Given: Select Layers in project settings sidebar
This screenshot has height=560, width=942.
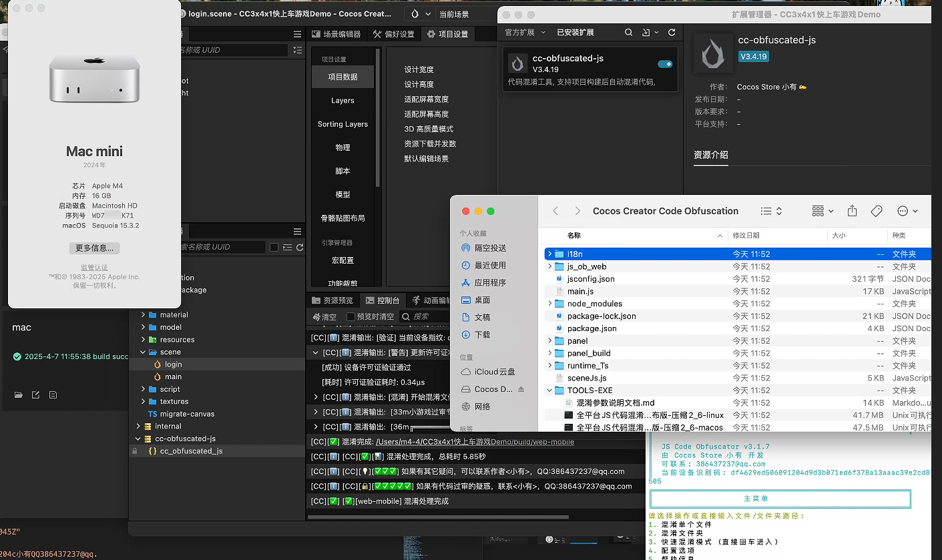Looking at the screenshot, I should pos(342,100).
